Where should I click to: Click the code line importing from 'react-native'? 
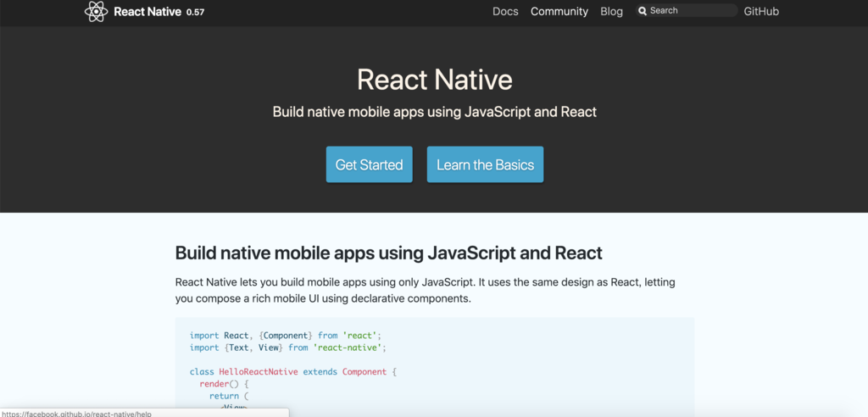[x=287, y=347]
